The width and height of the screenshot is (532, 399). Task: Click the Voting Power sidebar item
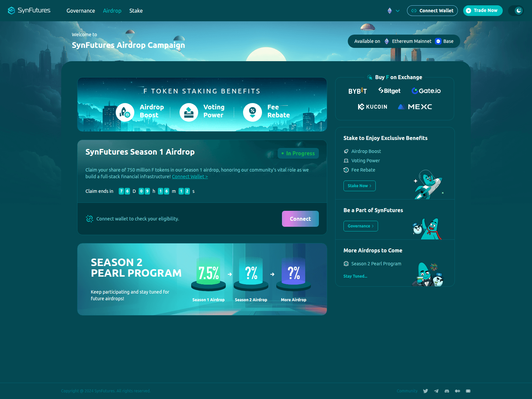[362, 161]
